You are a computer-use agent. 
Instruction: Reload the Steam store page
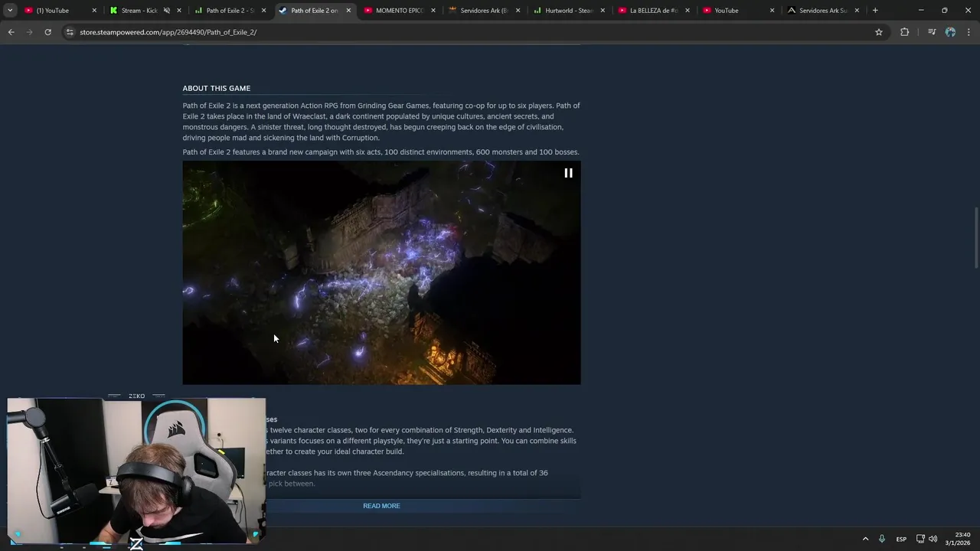[x=47, y=32]
